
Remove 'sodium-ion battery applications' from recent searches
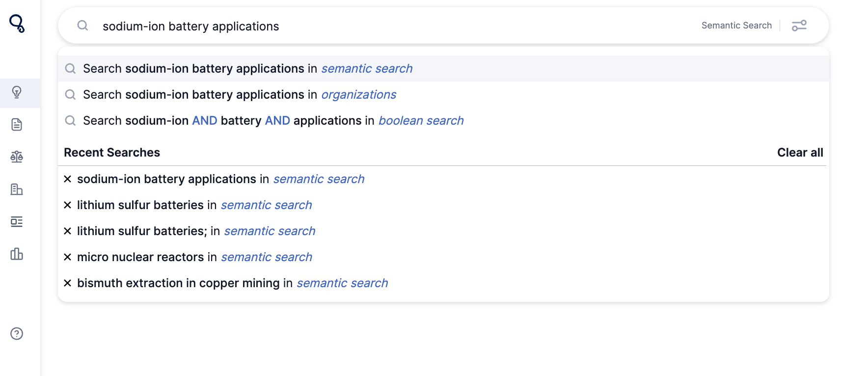click(x=68, y=179)
